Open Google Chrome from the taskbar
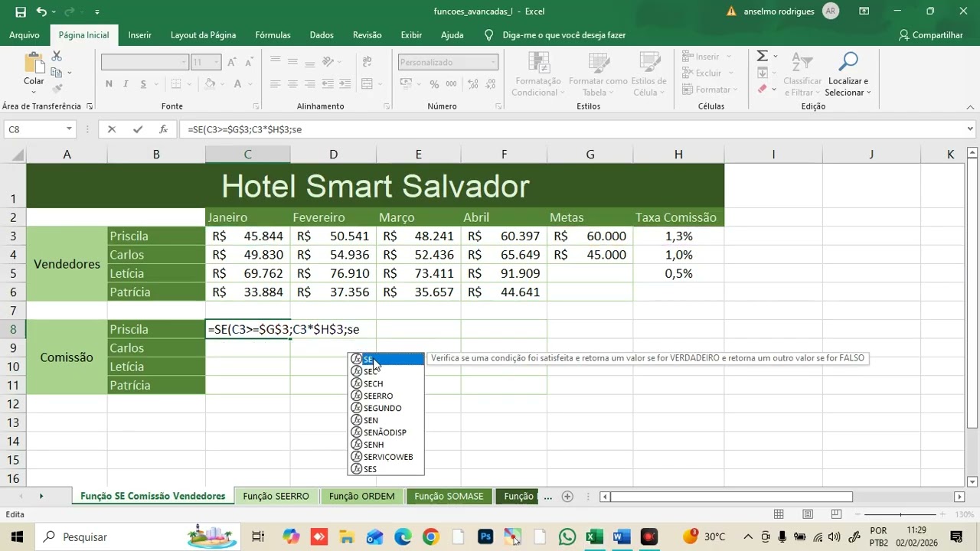 coord(430,536)
